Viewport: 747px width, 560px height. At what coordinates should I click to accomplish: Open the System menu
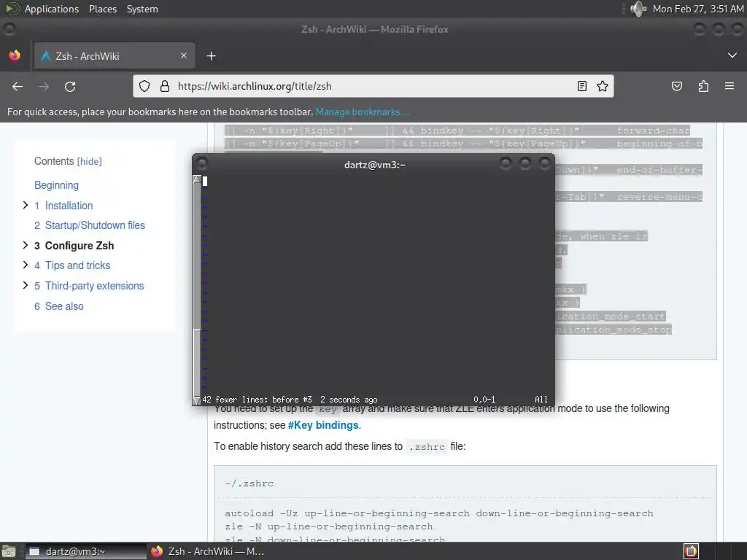[142, 9]
